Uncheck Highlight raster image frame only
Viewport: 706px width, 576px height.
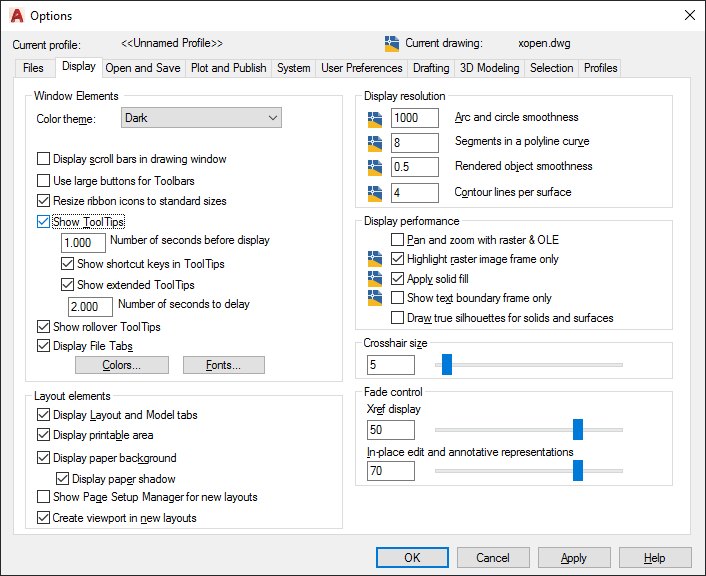tap(397, 259)
